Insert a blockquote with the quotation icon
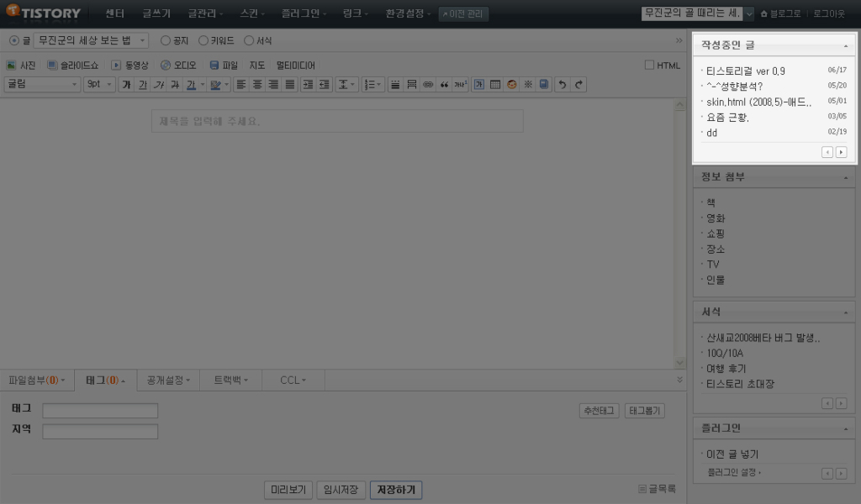Screen dimensions: 861x504 coord(444,85)
